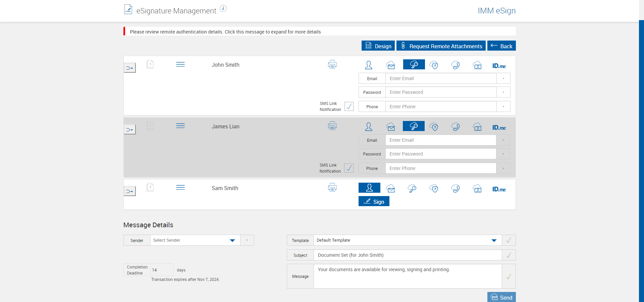Click Request Remote Attachments button

[x=441, y=46]
